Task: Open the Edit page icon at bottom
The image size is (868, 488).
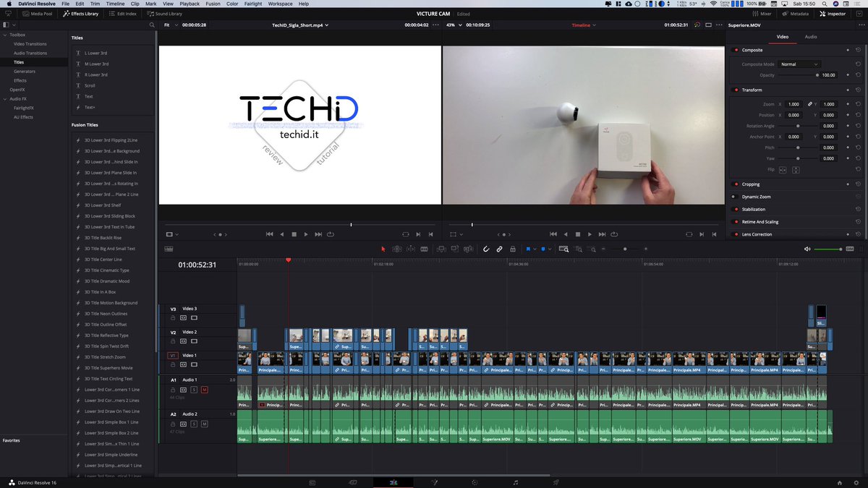Action: point(393,482)
